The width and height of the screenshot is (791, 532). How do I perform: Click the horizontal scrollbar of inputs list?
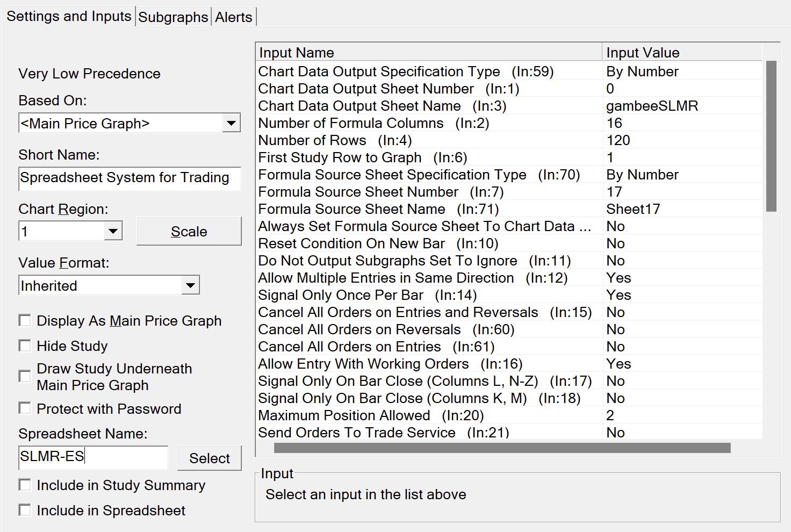(x=502, y=448)
